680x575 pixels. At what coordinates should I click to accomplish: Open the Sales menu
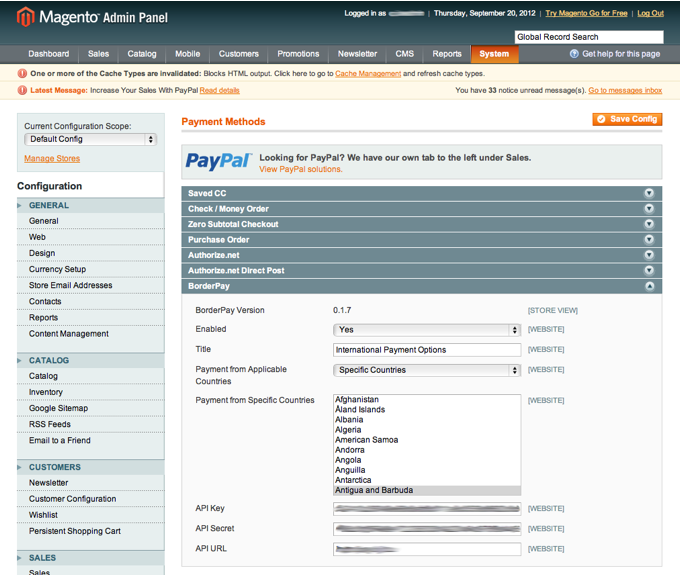pos(98,54)
